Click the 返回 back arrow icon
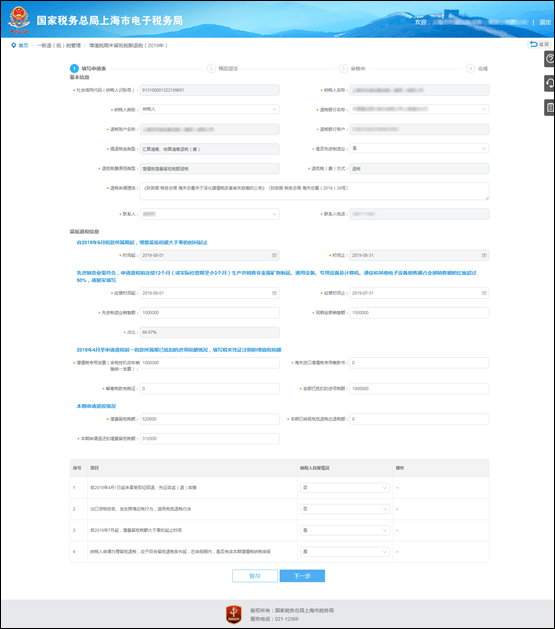 pyautogui.click(x=534, y=44)
